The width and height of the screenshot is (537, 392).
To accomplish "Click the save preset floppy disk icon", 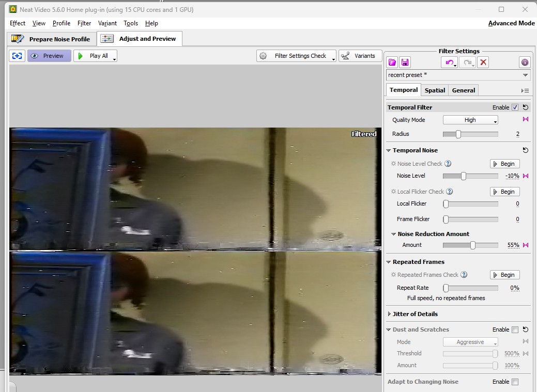I will click(x=405, y=62).
